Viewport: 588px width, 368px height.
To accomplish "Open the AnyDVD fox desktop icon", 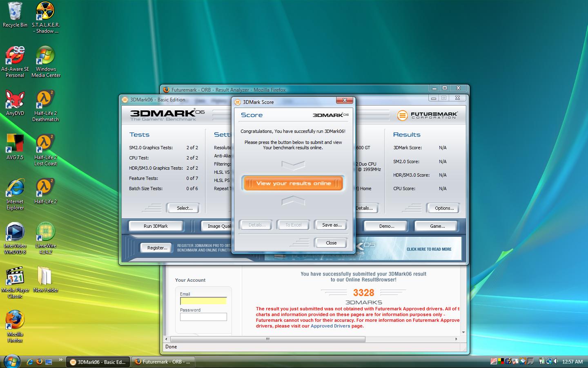I will 15,103.
